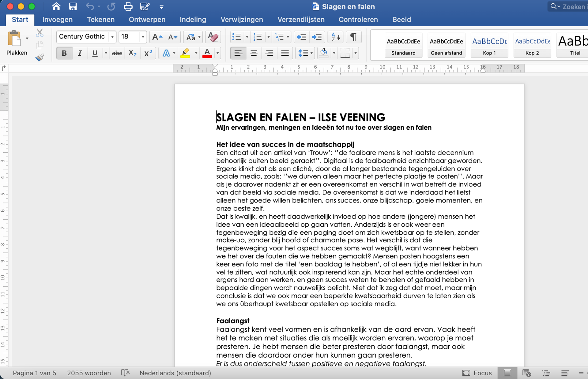Apply the Kop 1 style

[x=489, y=45]
